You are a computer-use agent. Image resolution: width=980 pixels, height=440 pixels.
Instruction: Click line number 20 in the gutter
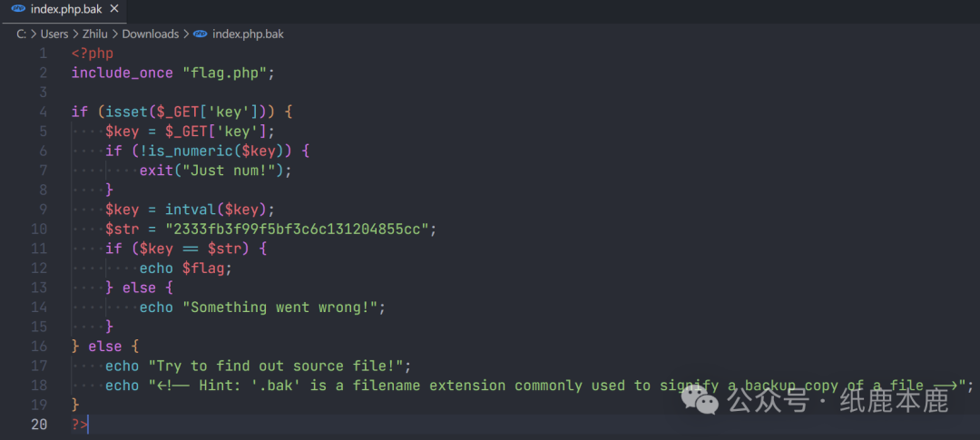point(39,424)
